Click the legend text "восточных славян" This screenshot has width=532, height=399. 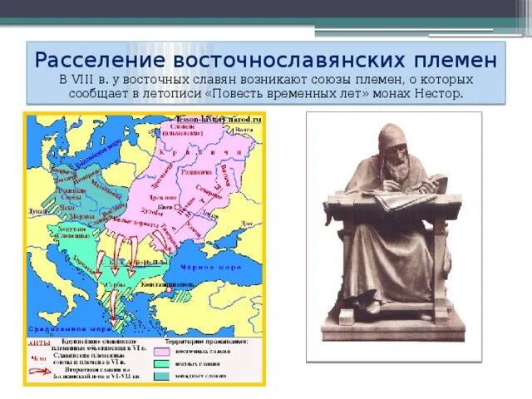pos(203,352)
